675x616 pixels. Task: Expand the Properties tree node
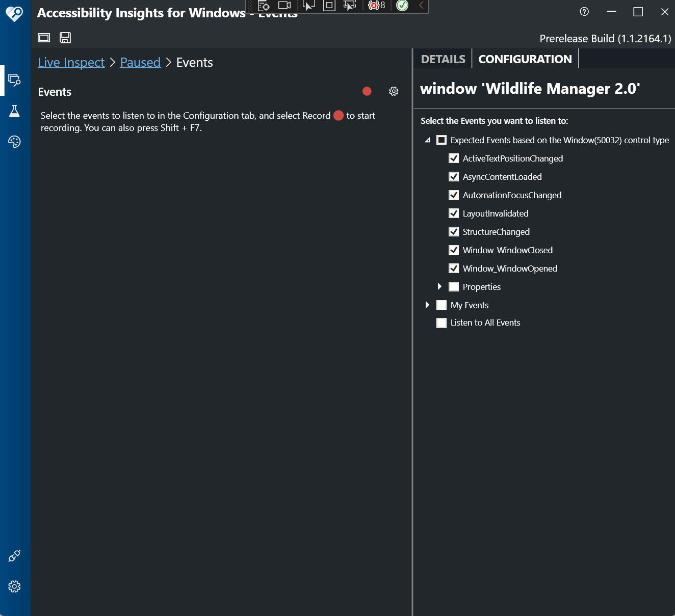(x=440, y=286)
